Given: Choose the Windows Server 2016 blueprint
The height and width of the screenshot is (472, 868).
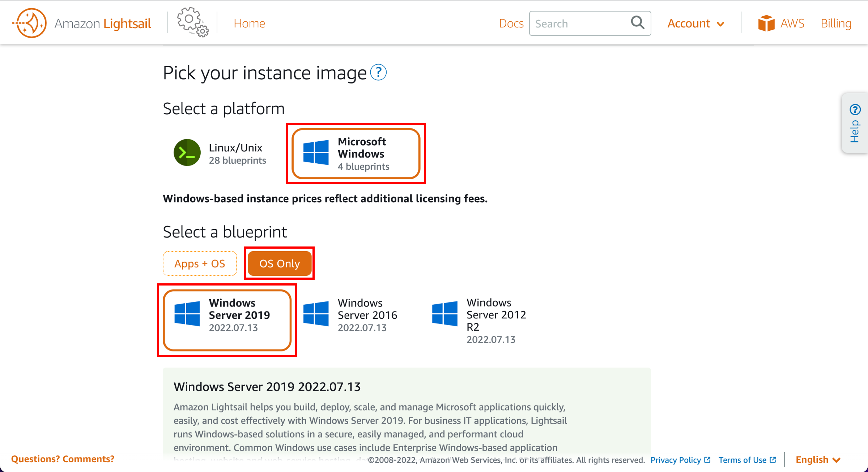Looking at the screenshot, I should point(350,314).
